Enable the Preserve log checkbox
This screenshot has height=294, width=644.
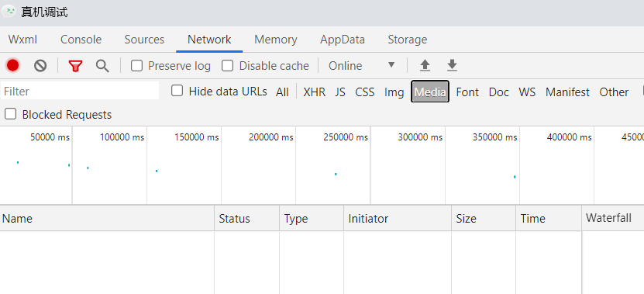click(x=136, y=66)
